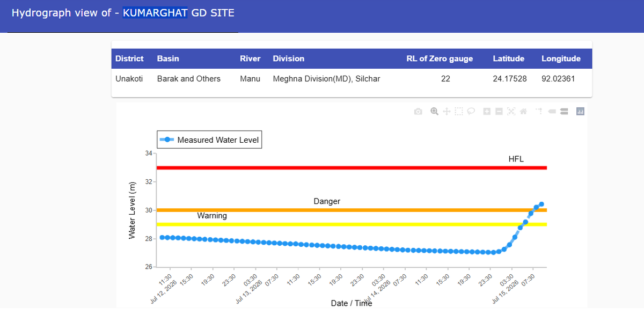Toggle Measured Water Level legend entry
644x315 pixels.
tap(209, 140)
